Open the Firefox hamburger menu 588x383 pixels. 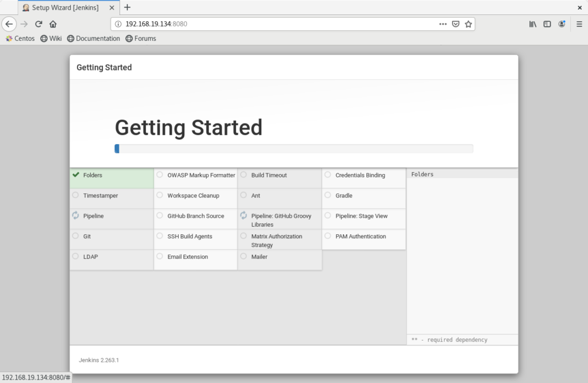(x=579, y=24)
